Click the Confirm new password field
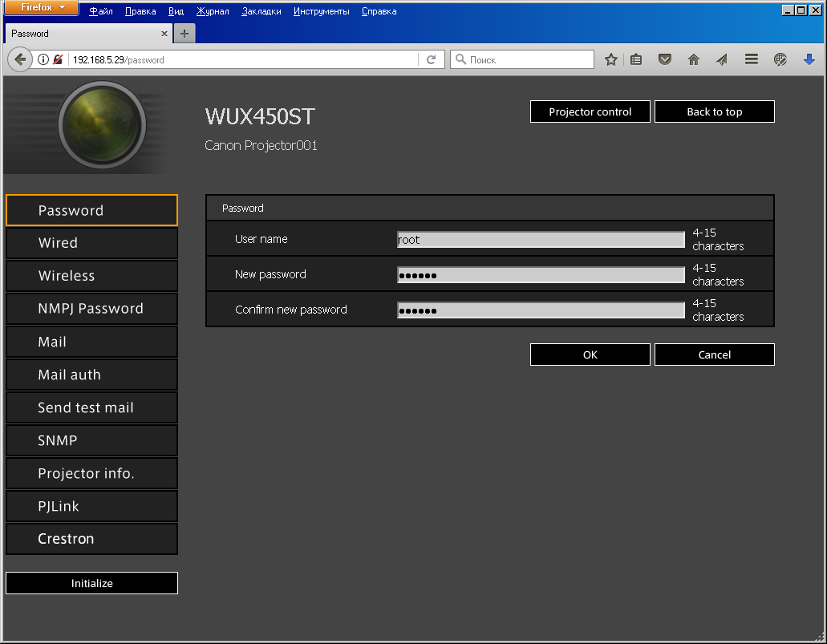 point(541,310)
